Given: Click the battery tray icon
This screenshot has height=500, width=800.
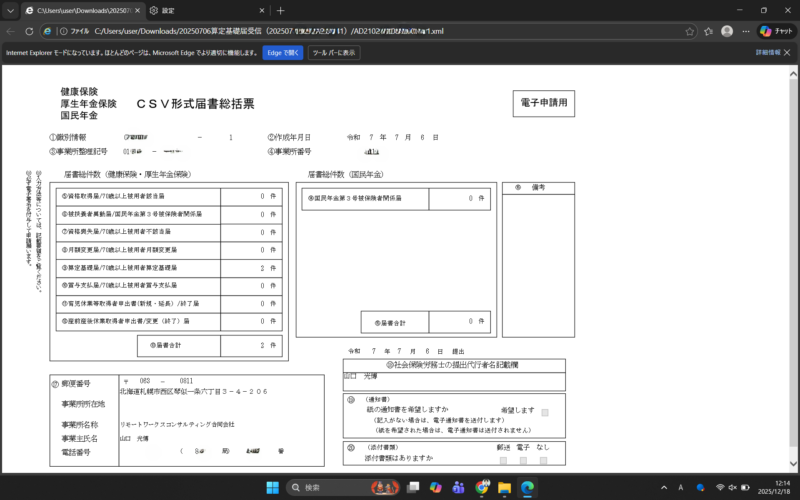Looking at the screenshot, I should [x=745, y=488].
